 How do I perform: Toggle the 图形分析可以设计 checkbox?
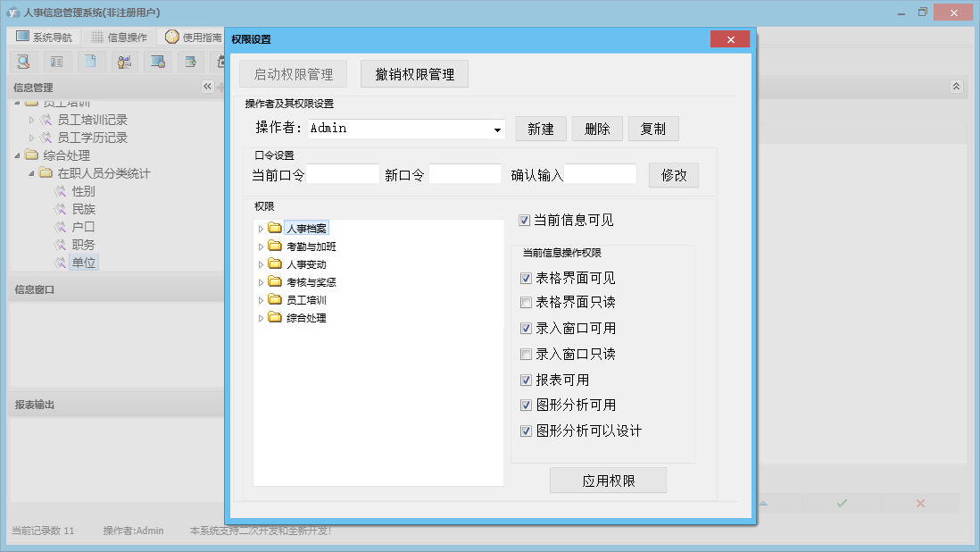pos(526,431)
